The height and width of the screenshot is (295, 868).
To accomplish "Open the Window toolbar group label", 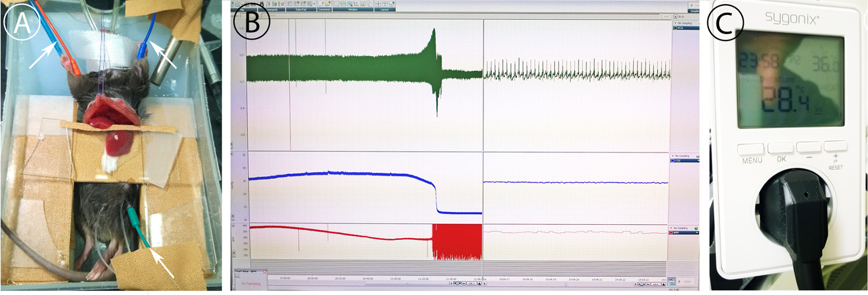I will click(353, 10).
